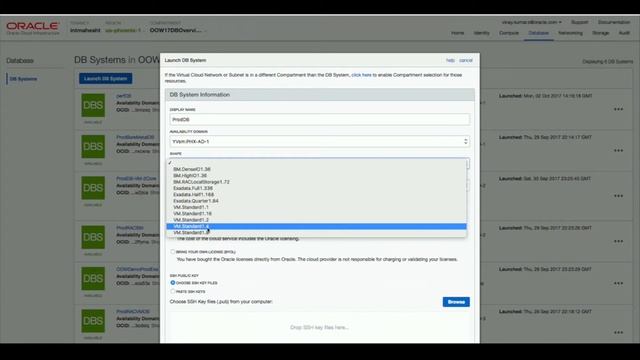Click the blue Launch DB System button

tap(106, 78)
